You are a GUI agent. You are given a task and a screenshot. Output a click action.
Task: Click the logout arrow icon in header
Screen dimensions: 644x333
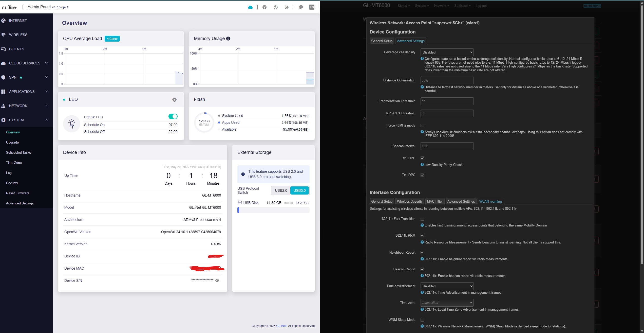coord(287,7)
